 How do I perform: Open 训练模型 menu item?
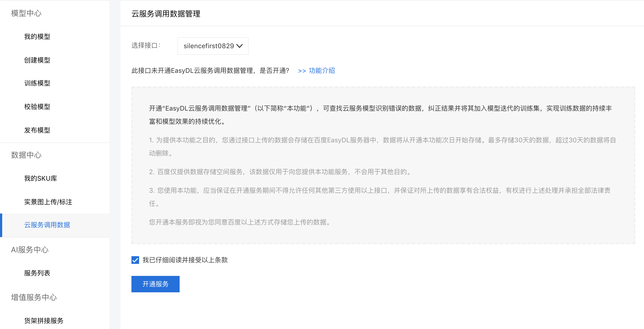[37, 83]
